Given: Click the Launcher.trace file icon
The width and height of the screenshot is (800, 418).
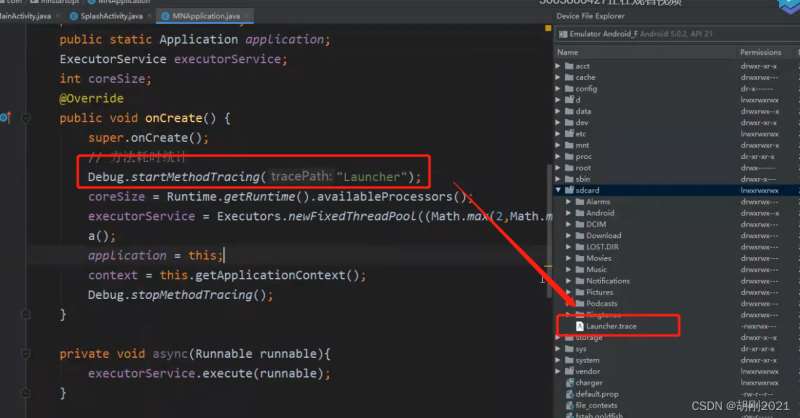Looking at the screenshot, I should tap(579, 326).
